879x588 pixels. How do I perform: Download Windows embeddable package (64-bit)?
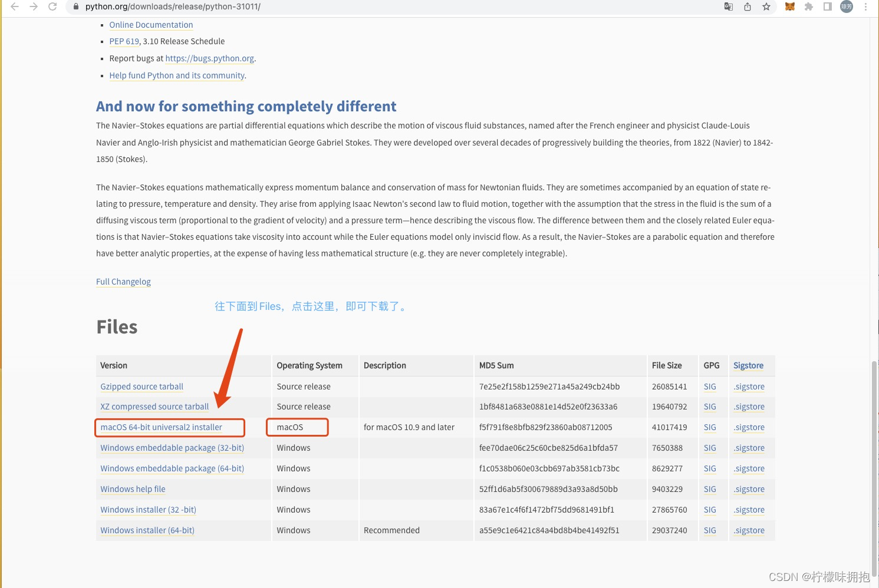point(172,468)
